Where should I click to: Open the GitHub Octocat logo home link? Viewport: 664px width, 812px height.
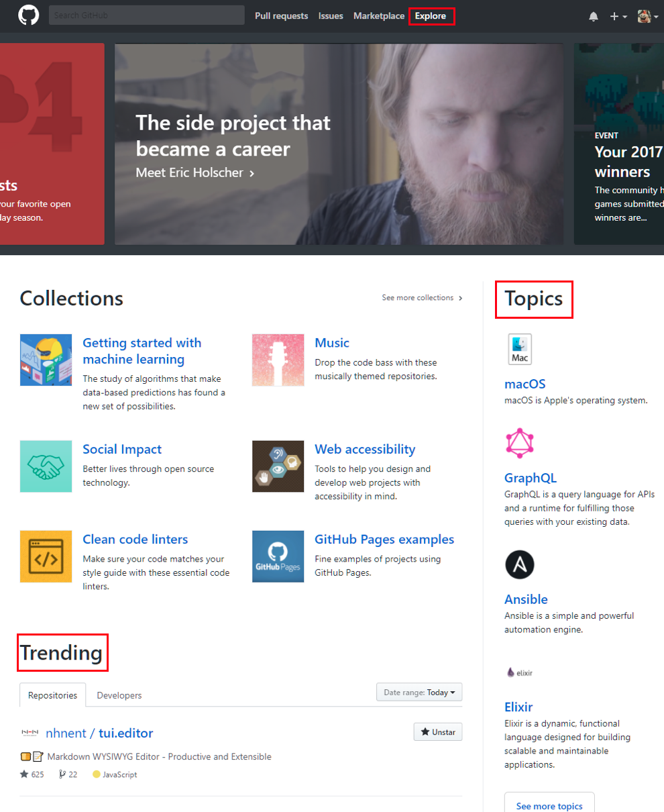(x=28, y=15)
